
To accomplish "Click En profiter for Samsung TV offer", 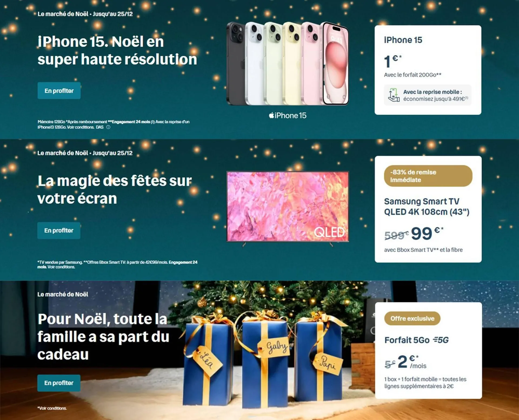I will 59,230.
